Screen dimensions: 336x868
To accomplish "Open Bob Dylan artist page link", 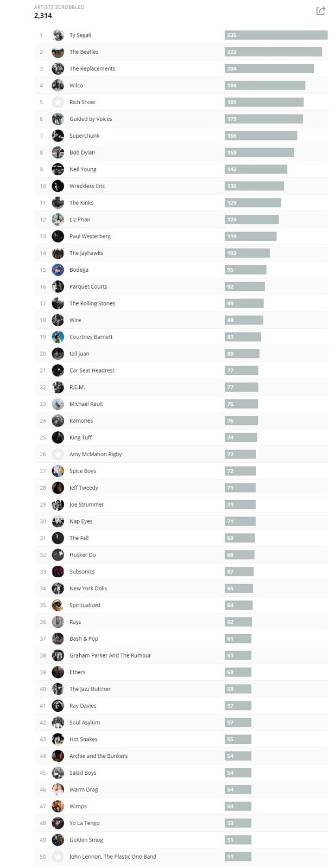I will pos(82,153).
